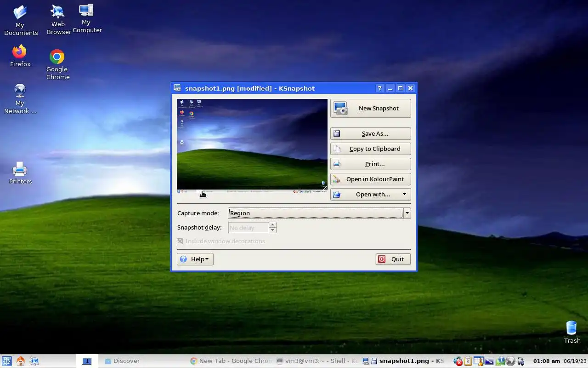This screenshot has width=588, height=368.
Task: Decrease snapshot delay with down arrow
Action: coord(272,230)
